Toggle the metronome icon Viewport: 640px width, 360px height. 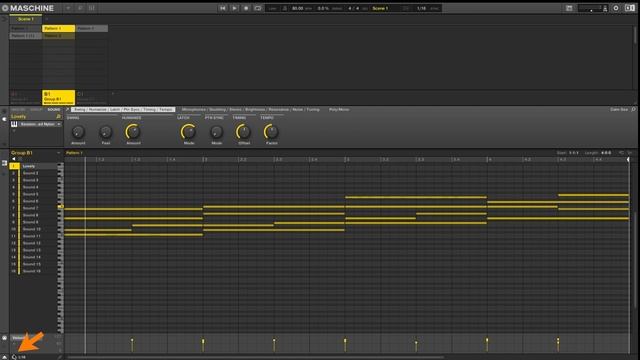tap(284, 8)
